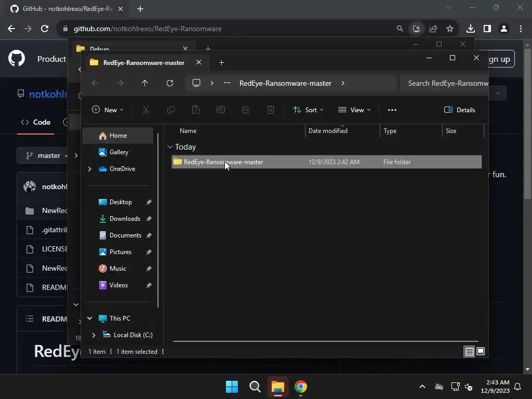Click the Chrome address bar URL
Screen dimensions: 532x399
click(148, 29)
